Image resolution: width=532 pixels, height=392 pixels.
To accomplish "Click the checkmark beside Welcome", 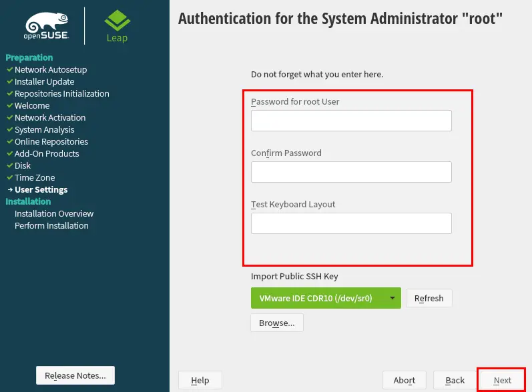I will (10, 105).
